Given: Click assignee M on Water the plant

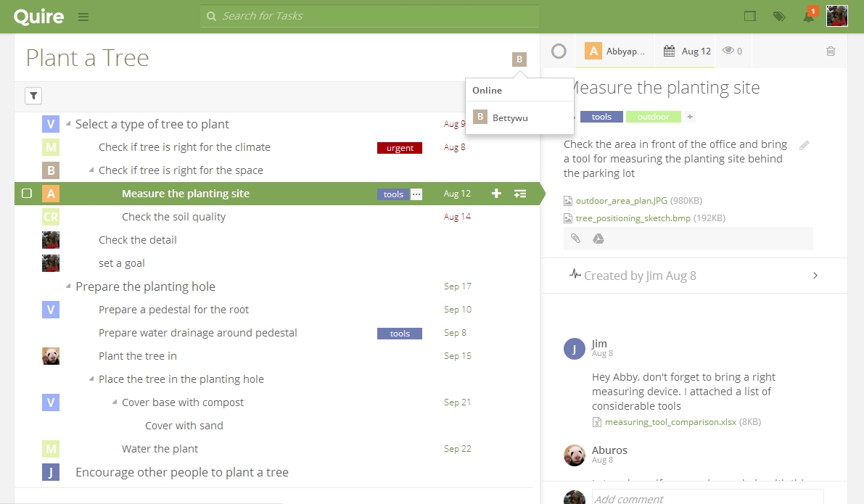Looking at the screenshot, I should 51,449.
